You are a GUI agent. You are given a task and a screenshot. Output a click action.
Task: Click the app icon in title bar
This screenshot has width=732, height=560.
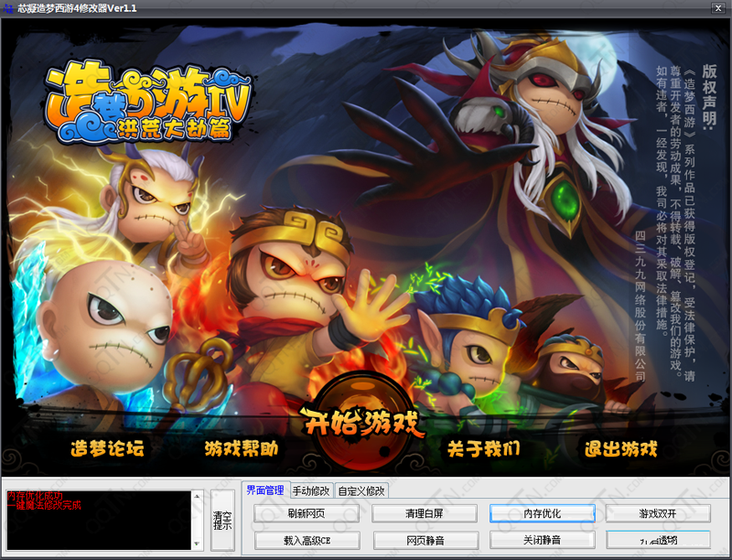[x=8, y=8]
